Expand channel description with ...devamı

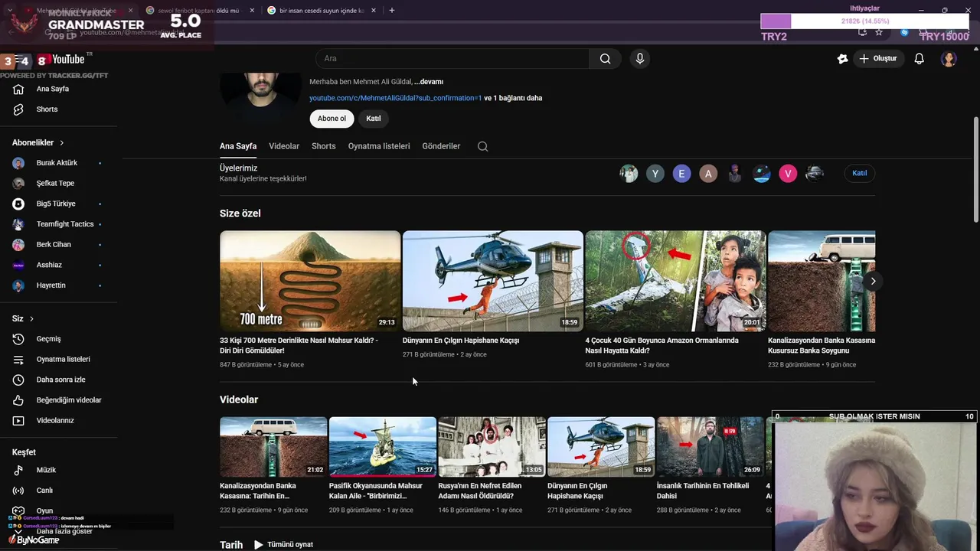[429, 82]
